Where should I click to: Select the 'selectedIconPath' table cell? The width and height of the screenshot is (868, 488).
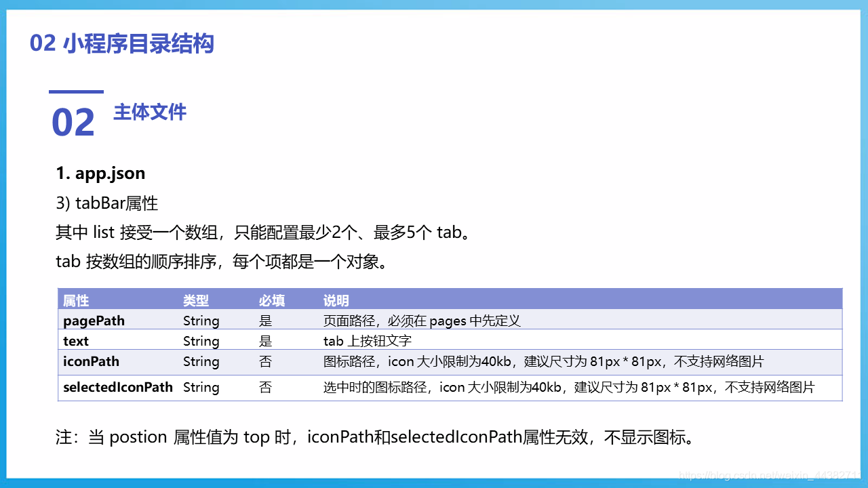click(118, 387)
